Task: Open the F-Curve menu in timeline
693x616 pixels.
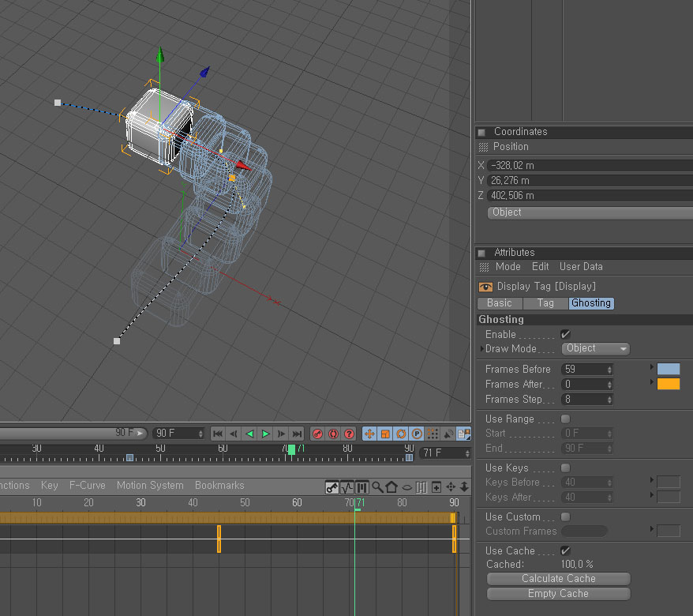Action: click(87, 486)
